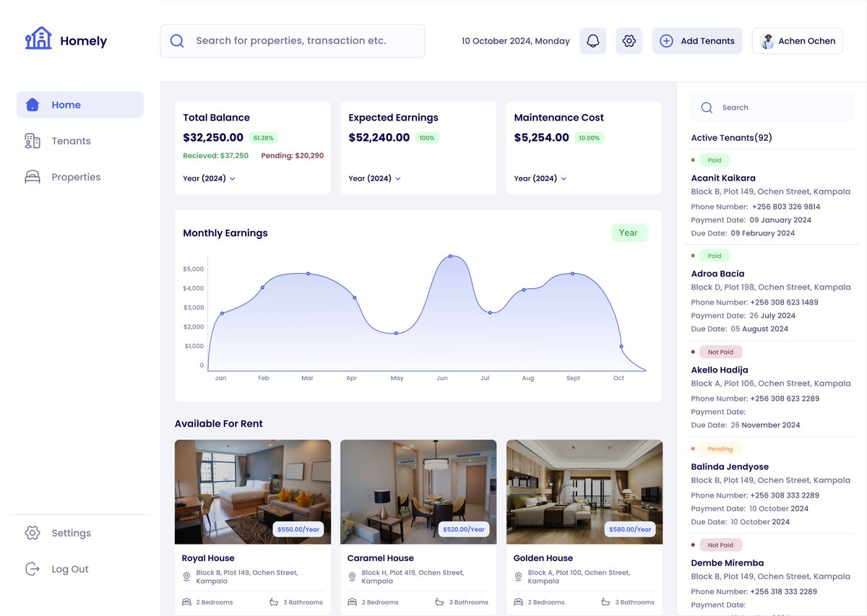
Task: Click the Paid badge for Adroa Bacia
Action: click(x=715, y=256)
